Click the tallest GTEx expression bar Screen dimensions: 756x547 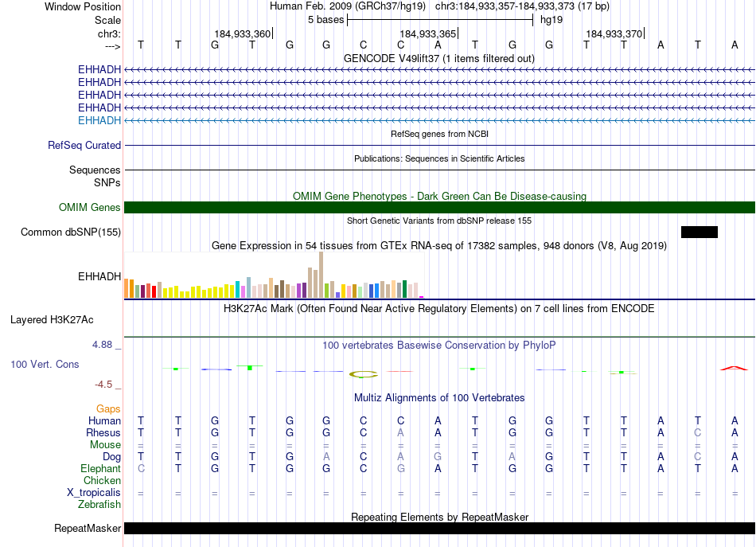(321, 275)
